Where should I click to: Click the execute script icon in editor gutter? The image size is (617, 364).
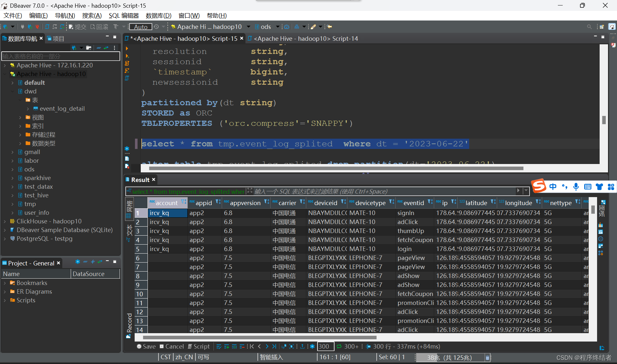(127, 63)
